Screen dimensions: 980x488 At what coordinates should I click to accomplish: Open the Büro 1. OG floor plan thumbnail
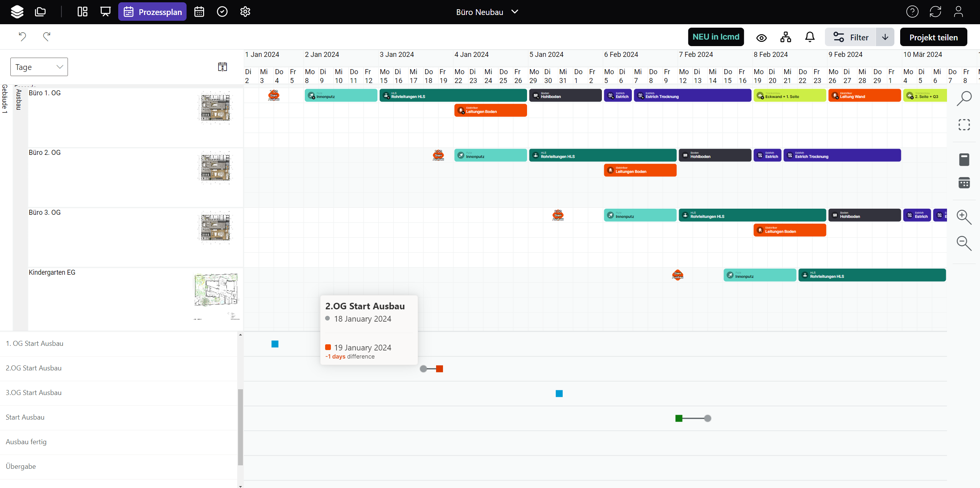[215, 108]
